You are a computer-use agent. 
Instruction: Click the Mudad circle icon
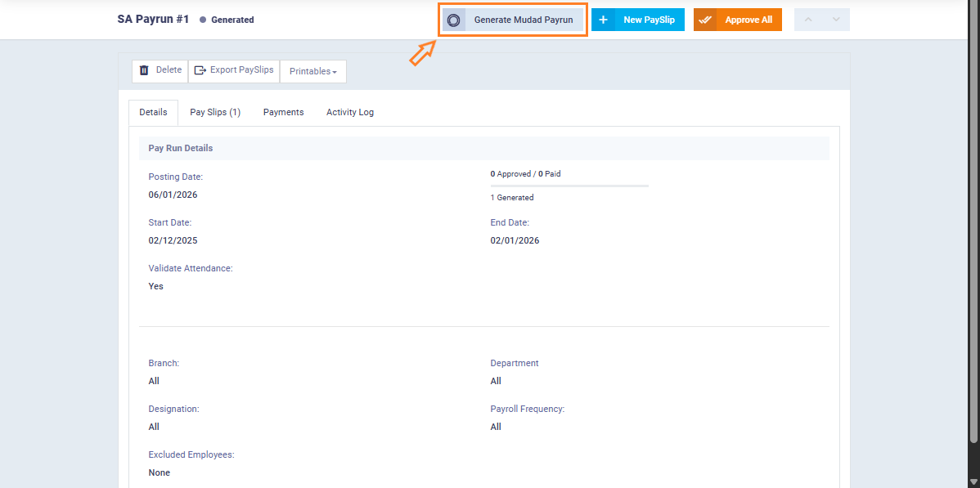pos(454,20)
